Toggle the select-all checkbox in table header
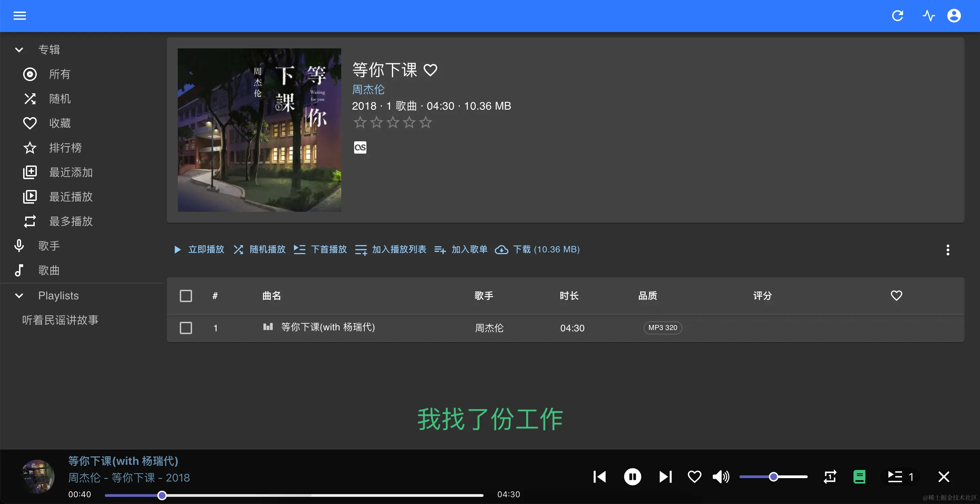 click(186, 296)
